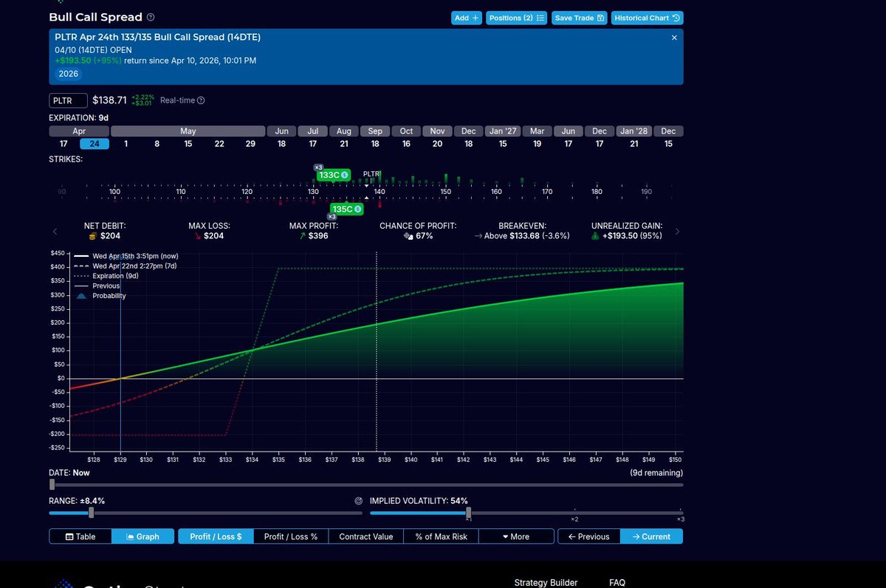The image size is (886, 588).
Task: Go to next stats with right chevron
Action: pyautogui.click(x=678, y=231)
